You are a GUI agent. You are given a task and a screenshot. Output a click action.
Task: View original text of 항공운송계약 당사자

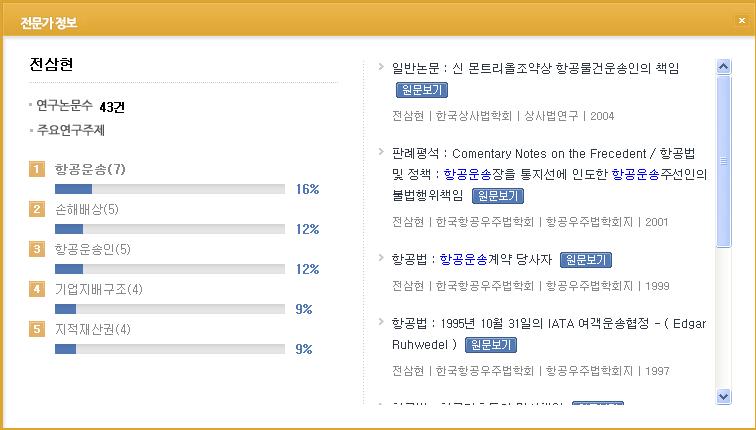coord(586,260)
